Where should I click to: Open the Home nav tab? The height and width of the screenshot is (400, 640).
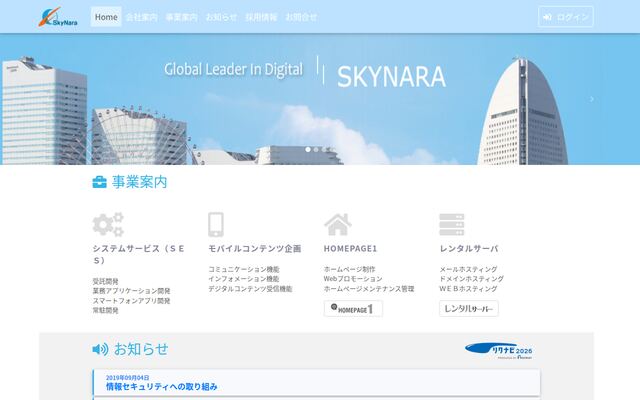[106, 17]
